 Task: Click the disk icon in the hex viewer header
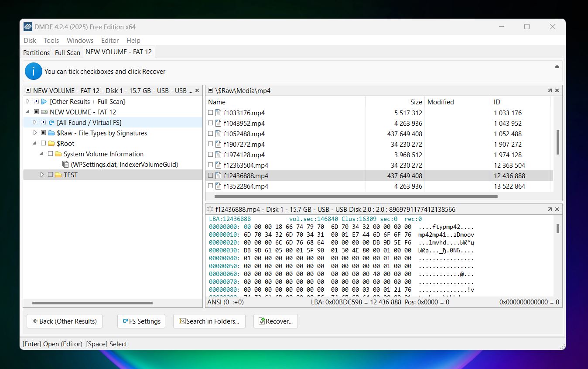click(x=211, y=209)
